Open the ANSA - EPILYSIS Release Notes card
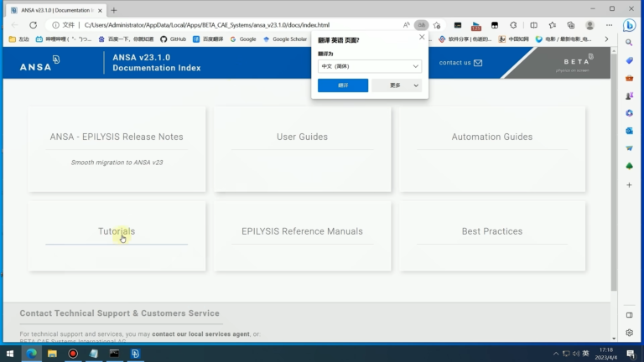Viewport: 644px width, 362px height. tap(117, 149)
